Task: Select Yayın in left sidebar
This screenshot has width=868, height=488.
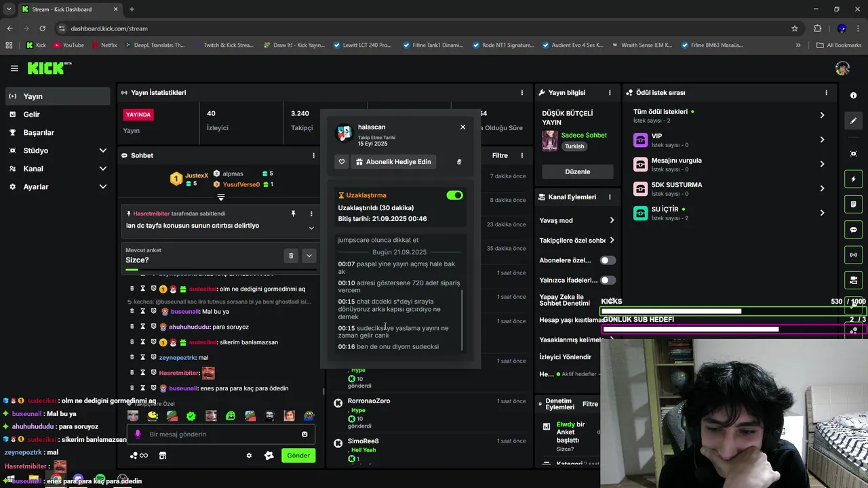Action: tap(58, 96)
